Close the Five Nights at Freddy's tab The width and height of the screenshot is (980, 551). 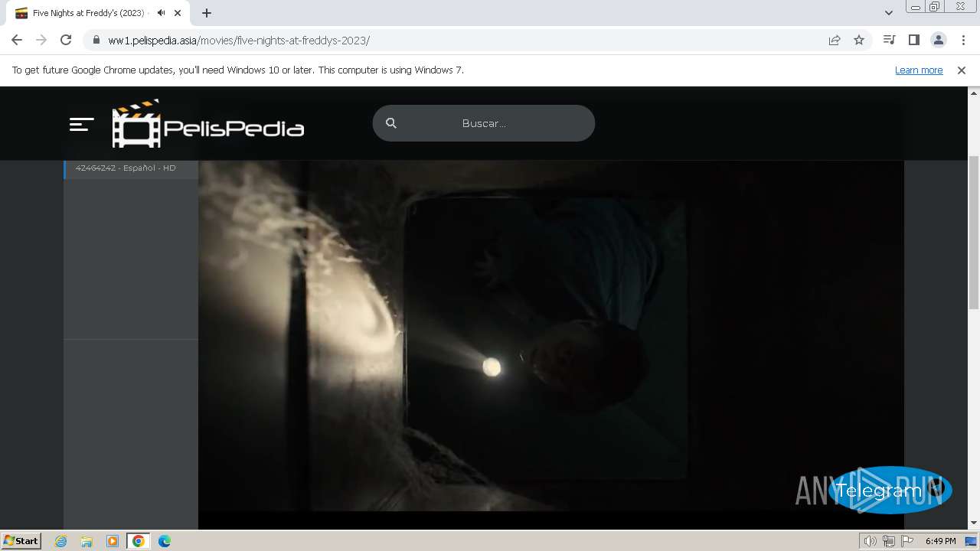(x=178, y=13)
